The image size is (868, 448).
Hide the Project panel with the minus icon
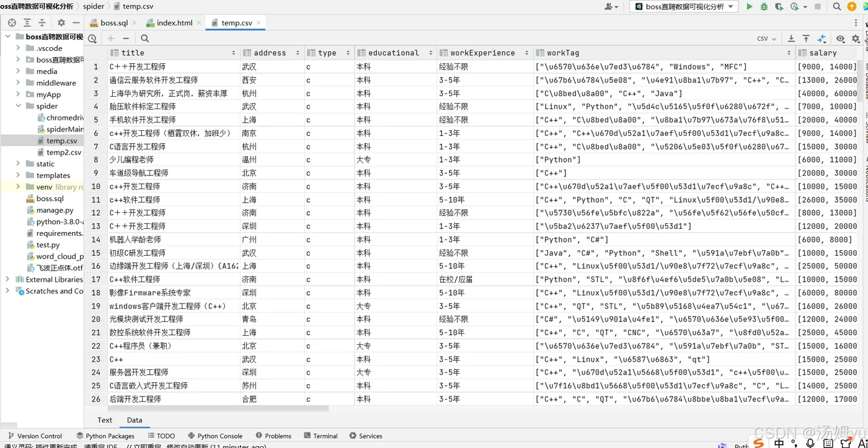pyautogui.click(x=76, y=23)
